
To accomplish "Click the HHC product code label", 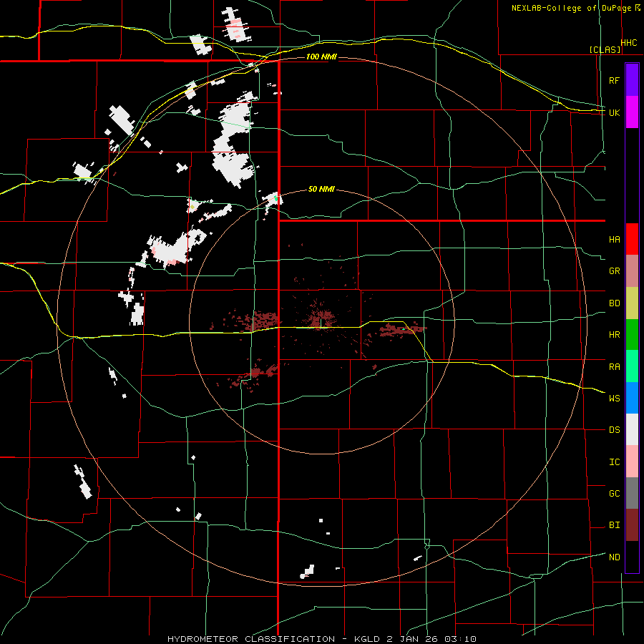I will tap(629, 43).
